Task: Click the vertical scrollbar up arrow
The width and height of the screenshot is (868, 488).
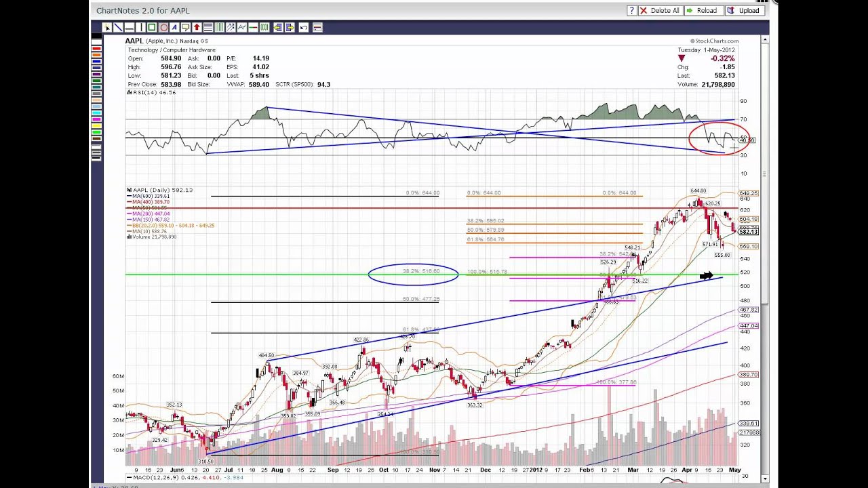Action: tap(765, 40)
